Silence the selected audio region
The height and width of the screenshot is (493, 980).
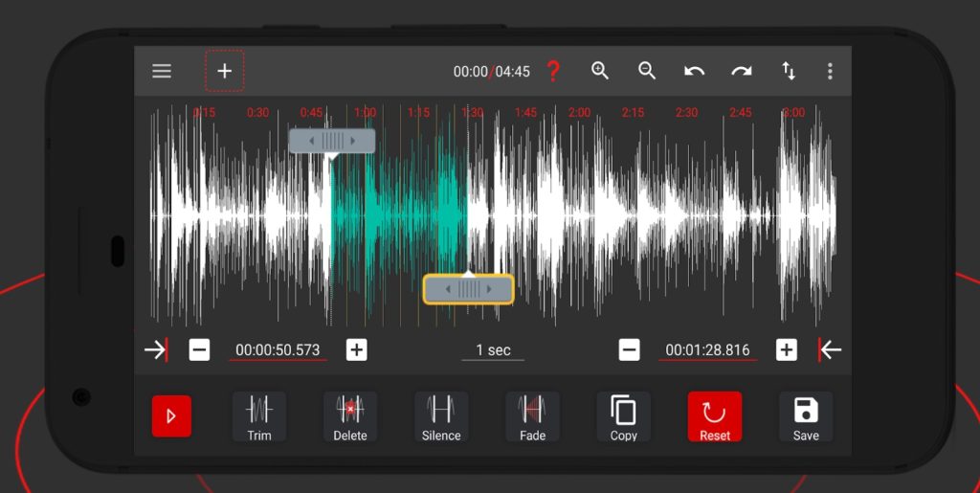click(441, 416)
